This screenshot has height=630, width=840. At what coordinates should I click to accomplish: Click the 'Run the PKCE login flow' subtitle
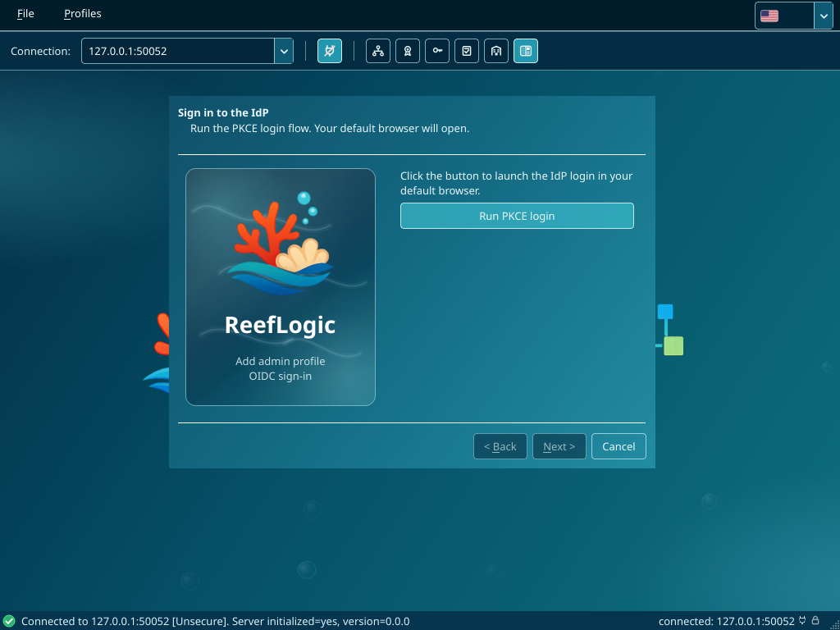coord(330,129)
